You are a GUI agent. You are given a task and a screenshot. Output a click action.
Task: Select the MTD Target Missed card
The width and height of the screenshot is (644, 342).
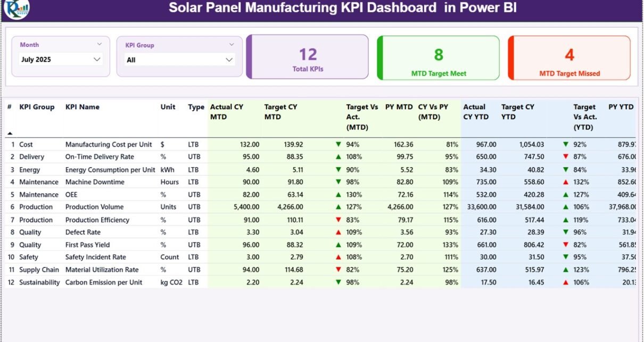pyautogui.click(x=569, y=58)
